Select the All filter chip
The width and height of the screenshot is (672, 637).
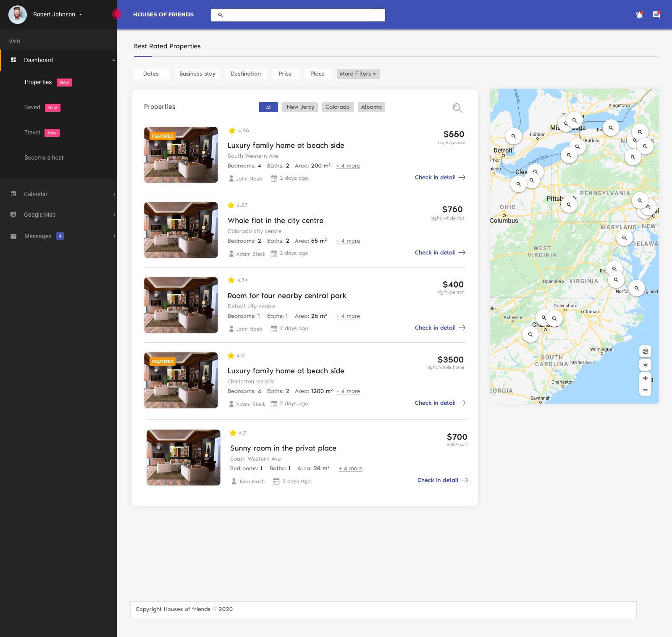pos(268,107)
